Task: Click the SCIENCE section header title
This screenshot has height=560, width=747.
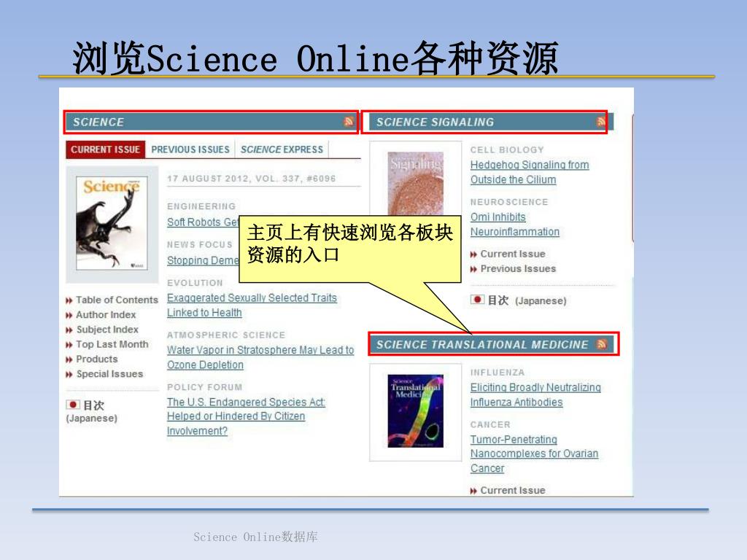Action: click(98, 122)
